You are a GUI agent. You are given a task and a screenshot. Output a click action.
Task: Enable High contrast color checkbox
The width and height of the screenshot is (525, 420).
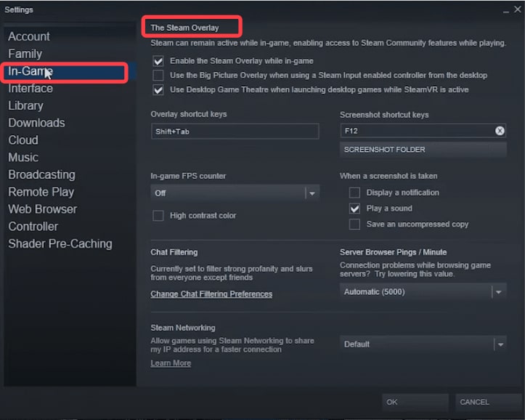tap(158, 215)
